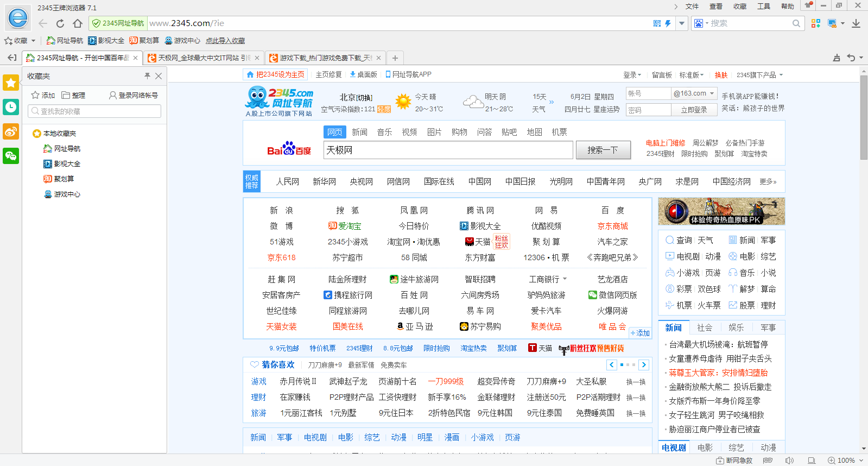Expand the 标准版 version dropdown
Screen dimensions: 868x466
[x=692, y=75]
